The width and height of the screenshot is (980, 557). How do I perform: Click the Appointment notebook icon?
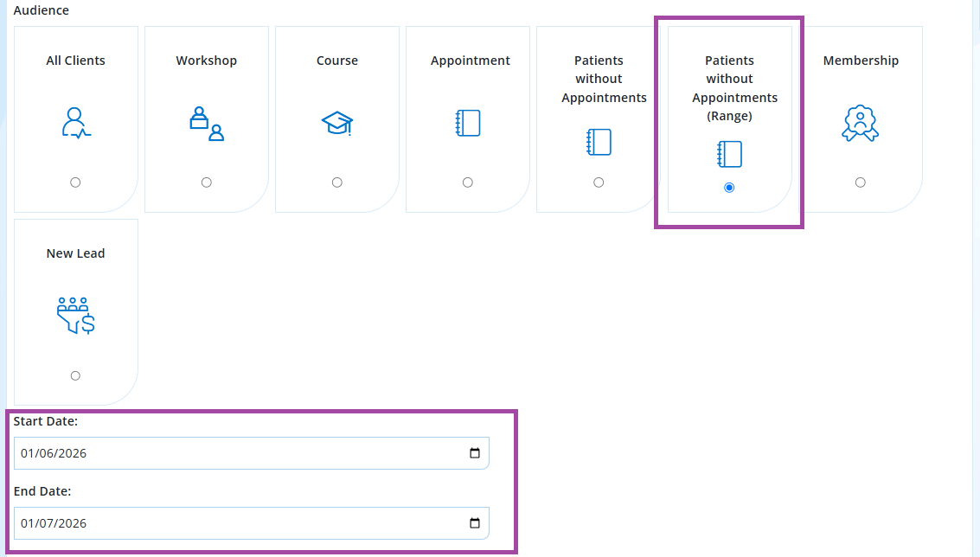pyautogui.click(x=468, y=123)
